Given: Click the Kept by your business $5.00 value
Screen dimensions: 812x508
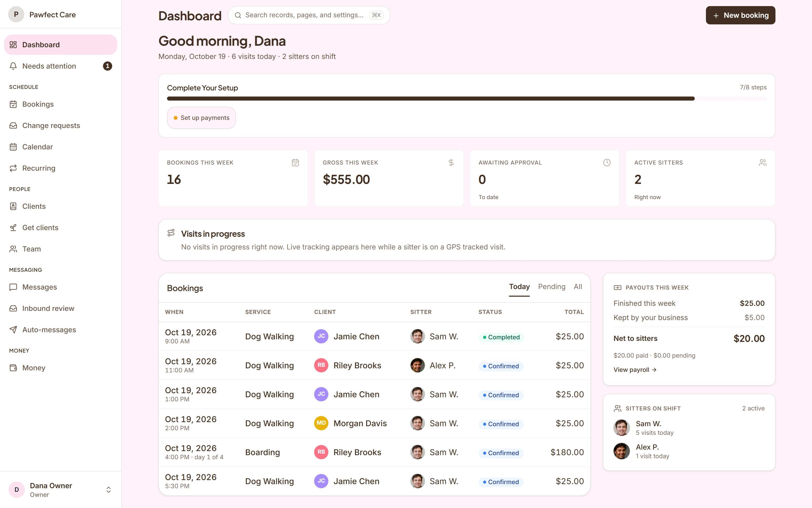Looking at the screenshot, I should pos(754,317).
